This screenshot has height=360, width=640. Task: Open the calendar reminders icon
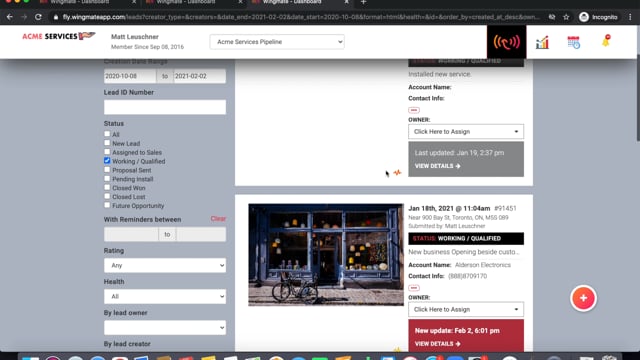(x=573, y=42)
